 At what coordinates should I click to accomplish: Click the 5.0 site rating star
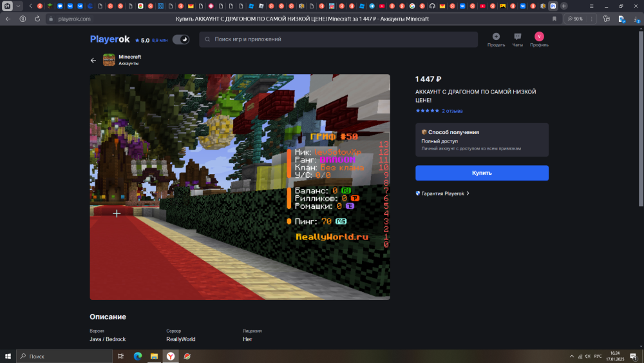pyautogui.click(x=137, y=40)
